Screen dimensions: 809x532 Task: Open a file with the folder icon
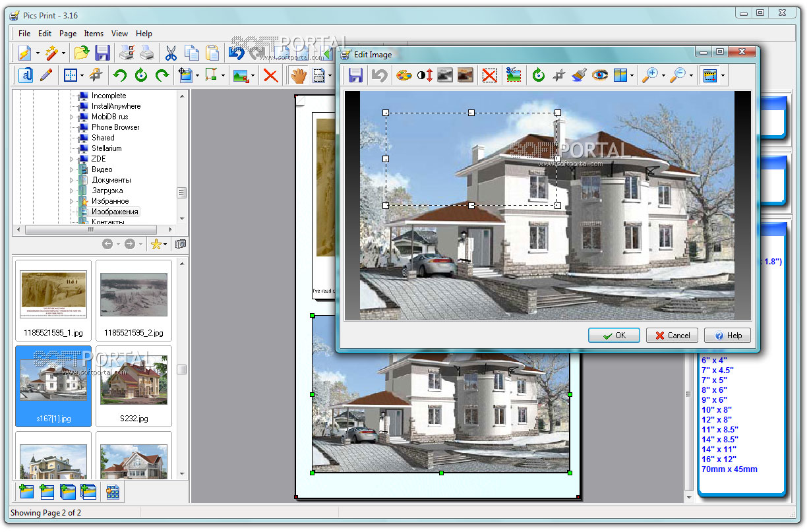click(x=82, y=53)
